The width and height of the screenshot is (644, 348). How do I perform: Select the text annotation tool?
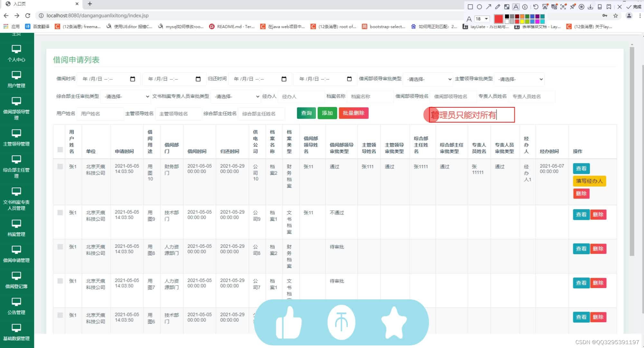coord(516,7)
